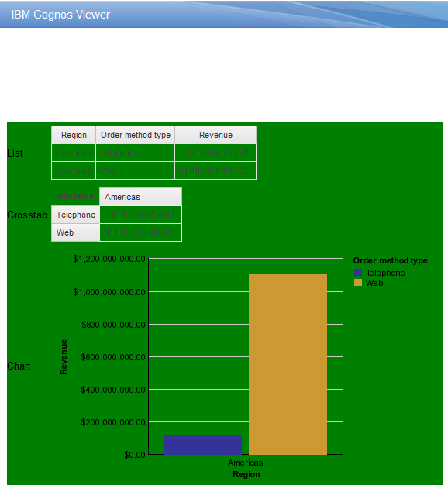Click the Revenue column header in list

pyautogui.click(x=215, y=135)
